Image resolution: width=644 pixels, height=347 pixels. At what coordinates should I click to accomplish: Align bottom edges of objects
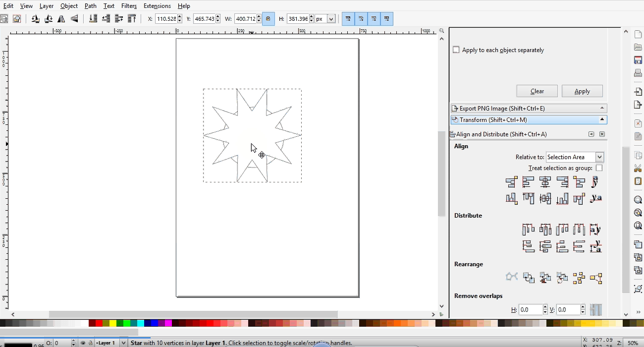[x=562, y=198]
